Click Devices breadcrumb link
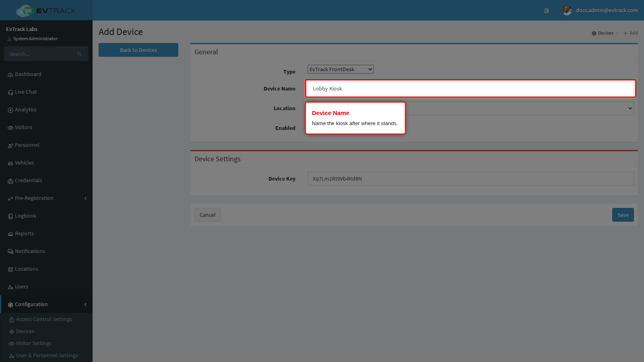 [603, 33]
